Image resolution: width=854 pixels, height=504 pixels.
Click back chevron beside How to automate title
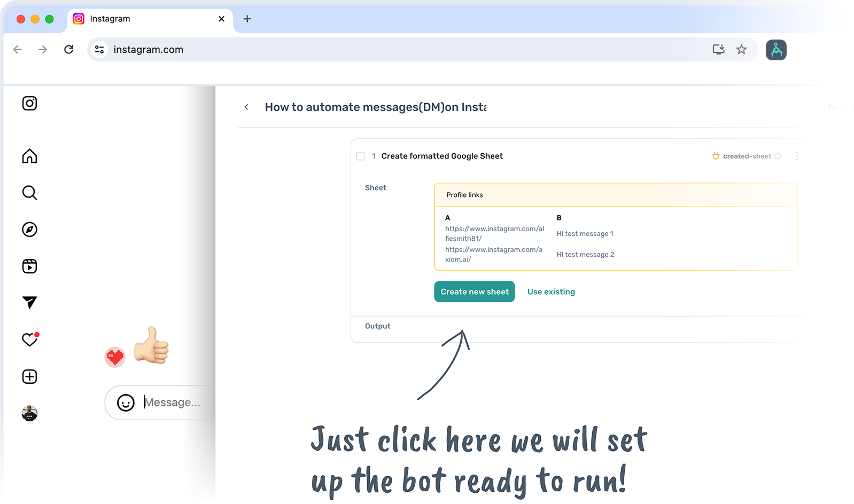(246, 107)
